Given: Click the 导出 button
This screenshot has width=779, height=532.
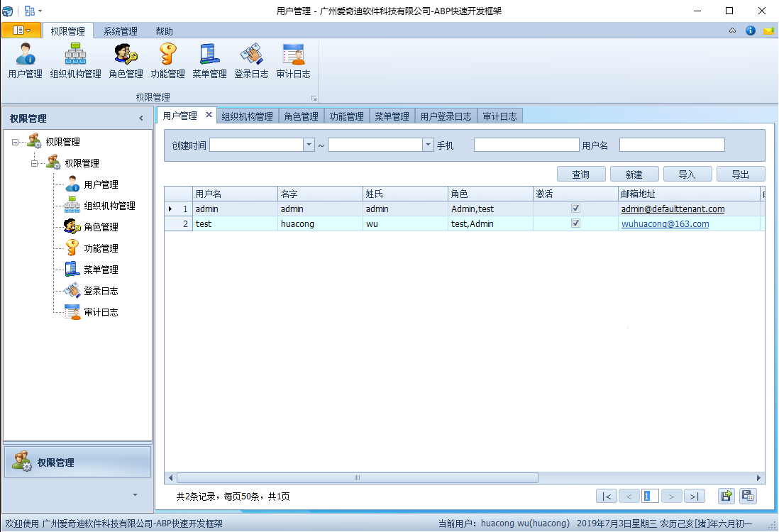Looking at the screenshot, I should [x=740, y=174].
